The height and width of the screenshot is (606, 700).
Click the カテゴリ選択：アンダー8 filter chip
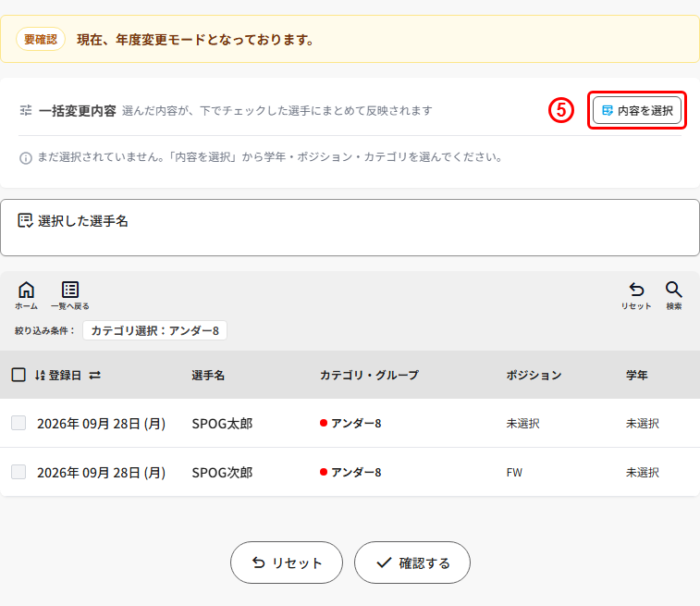pyautogui.click(x=155, y=330)
